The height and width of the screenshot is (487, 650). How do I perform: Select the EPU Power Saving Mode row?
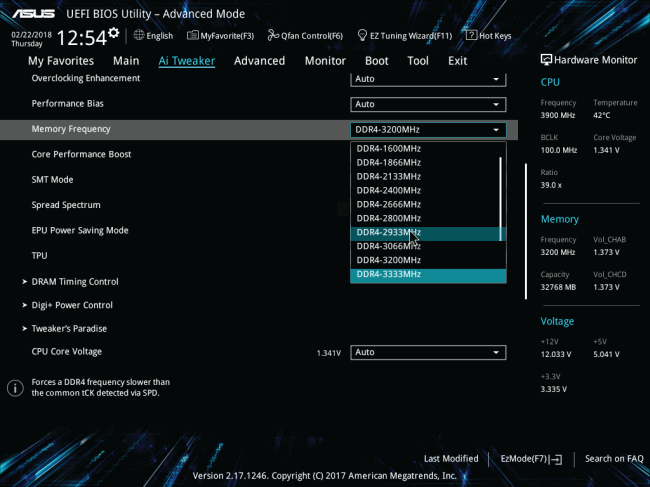pyautogui.click(x=259, y=230)
